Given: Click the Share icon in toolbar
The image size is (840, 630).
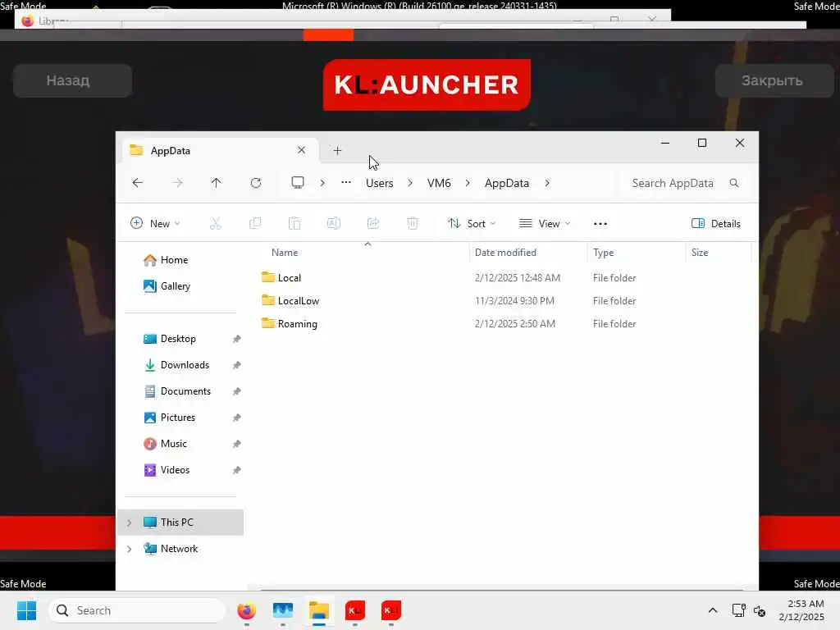Looking at the screenshot, I should [x=373, y=223].
